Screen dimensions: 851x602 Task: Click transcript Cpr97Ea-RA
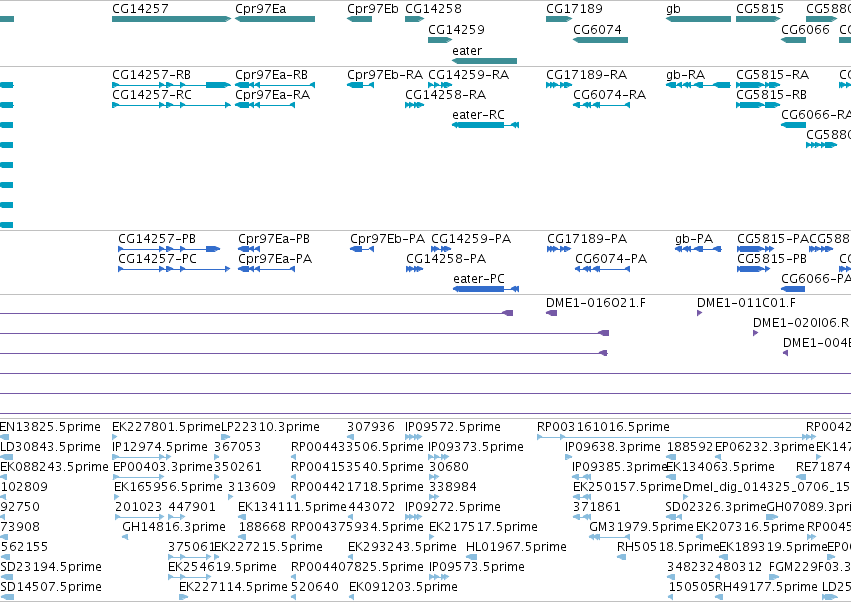pos(265,105)
